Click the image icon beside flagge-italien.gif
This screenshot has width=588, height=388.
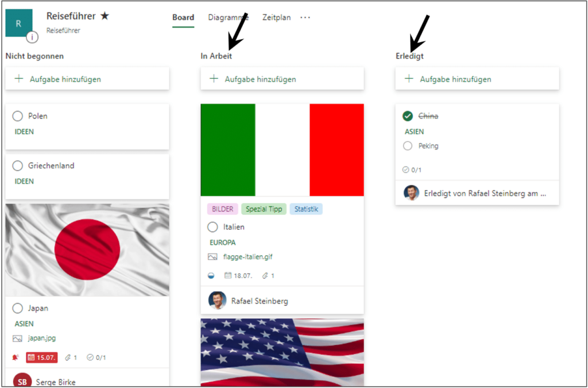coord(212,257)
